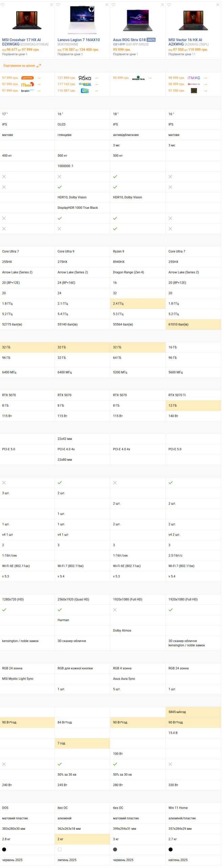The height and width of the screenshot is (868, 224).
Task: Open the MSI Vector 16 laptop thumbnail
Action: pos(193,20)
